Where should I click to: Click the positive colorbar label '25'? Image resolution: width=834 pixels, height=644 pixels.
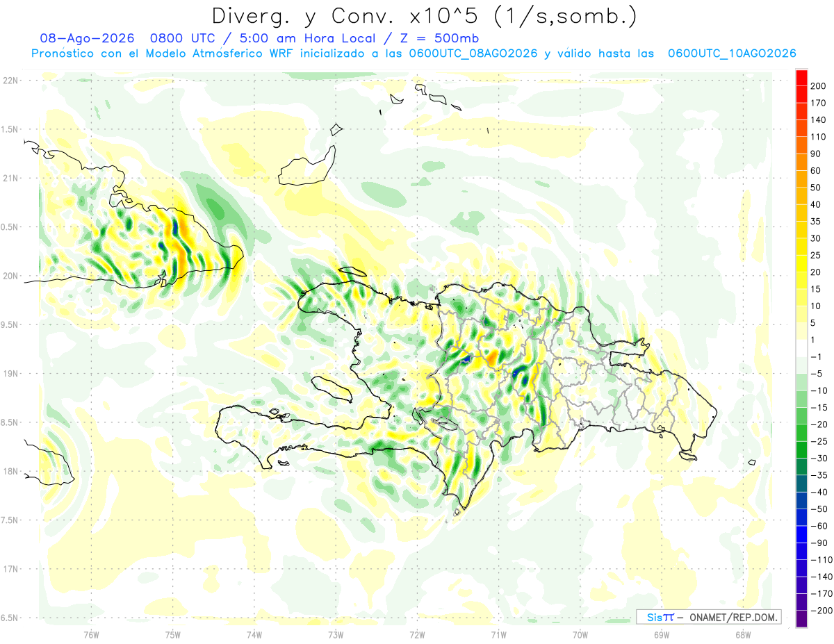816,255
